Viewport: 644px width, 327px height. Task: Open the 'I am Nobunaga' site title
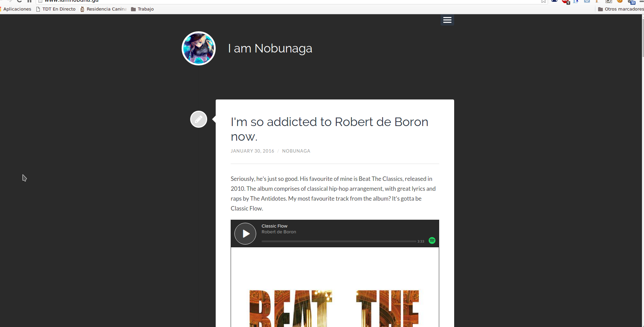coord(270,48)
